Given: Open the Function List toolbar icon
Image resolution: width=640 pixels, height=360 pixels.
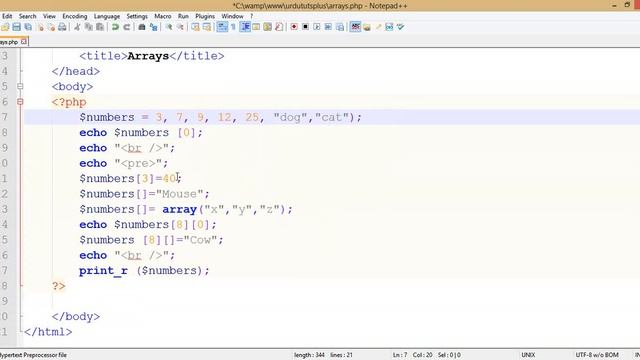Looking at the screenshot, I should (279, 27).
